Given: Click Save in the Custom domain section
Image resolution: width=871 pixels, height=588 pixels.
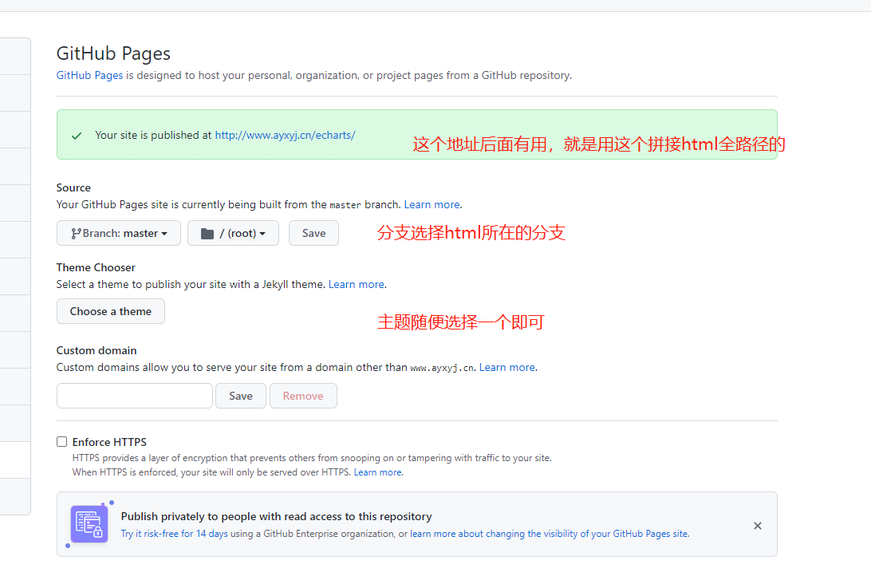Looking at the screenshot, I should coord(240,395).
